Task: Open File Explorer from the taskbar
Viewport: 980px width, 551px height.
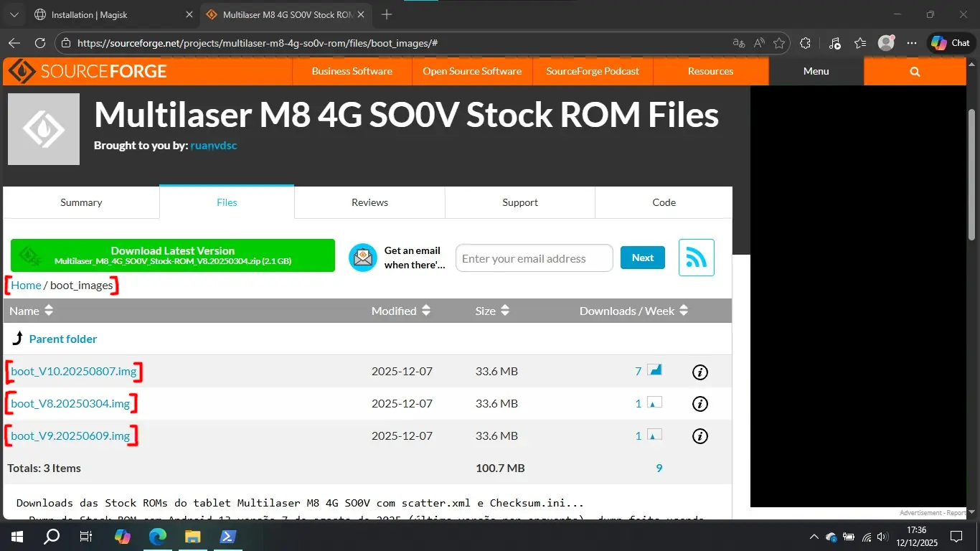Action: tap(192, 537)
